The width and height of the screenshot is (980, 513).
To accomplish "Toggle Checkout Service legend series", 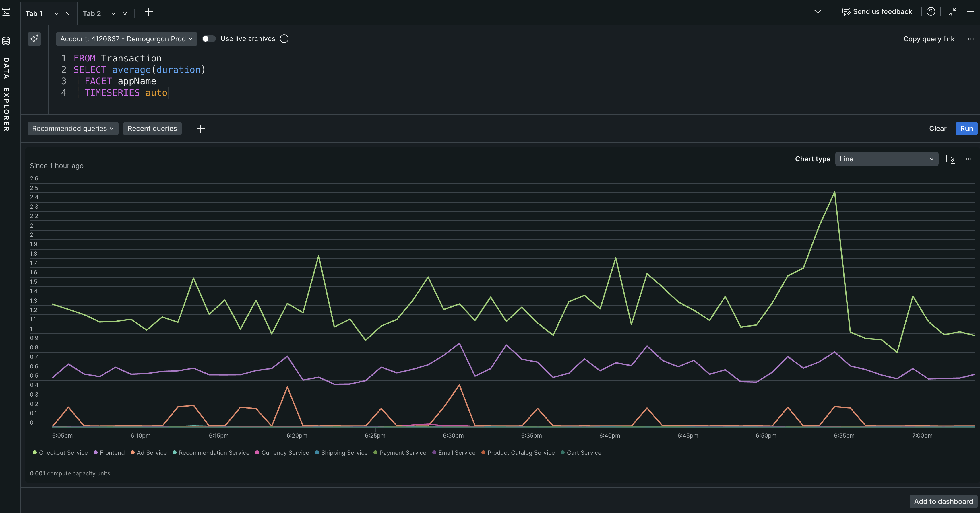I will click(x=63, y=452).
